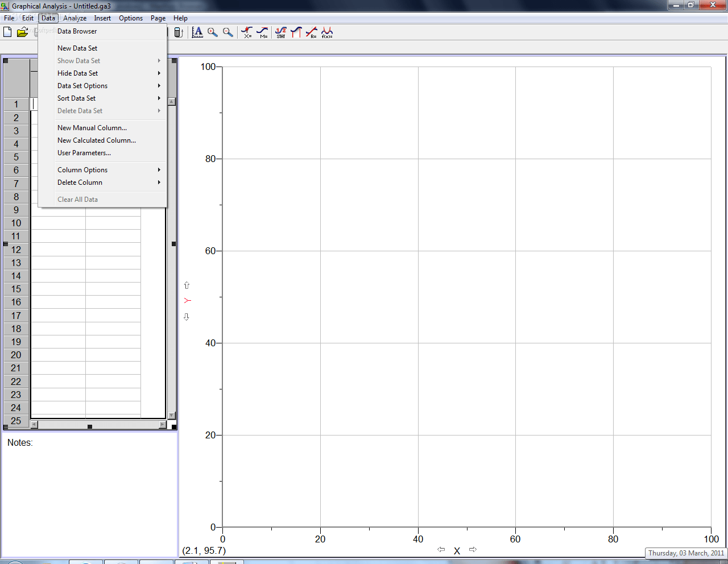Screen dimensions: 728x564
Task: Select New Data Set menu entry
Action: (102, 48)
